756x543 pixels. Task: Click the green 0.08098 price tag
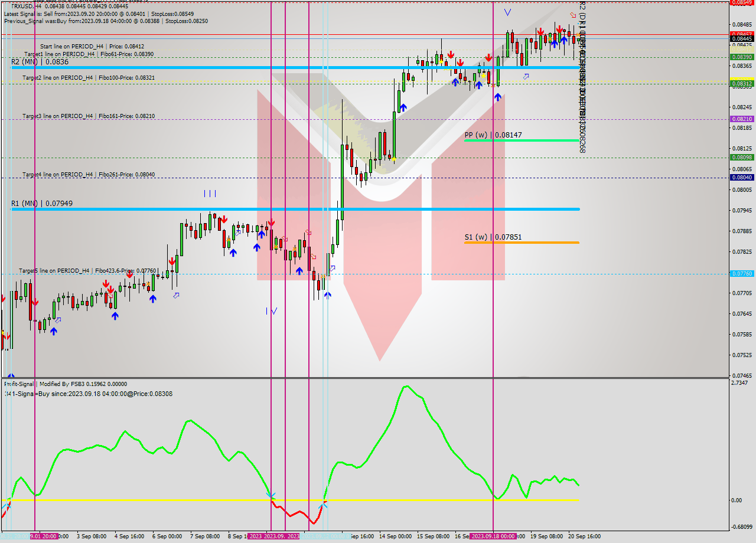coord(742,158)
